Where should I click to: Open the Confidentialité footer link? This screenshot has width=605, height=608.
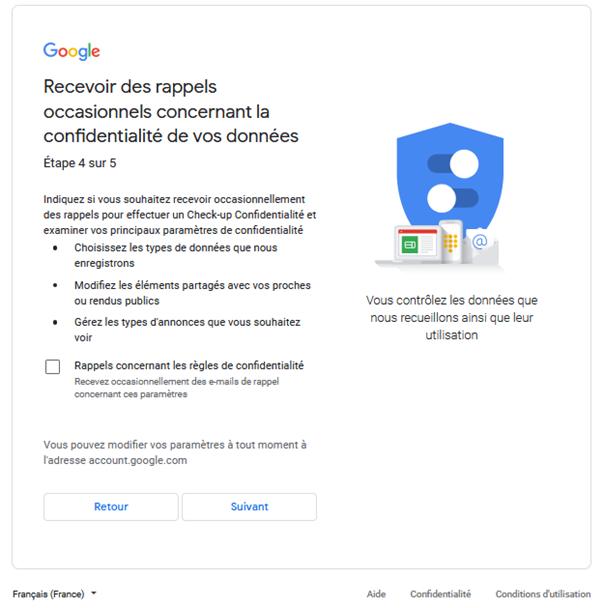coord(440,594)
